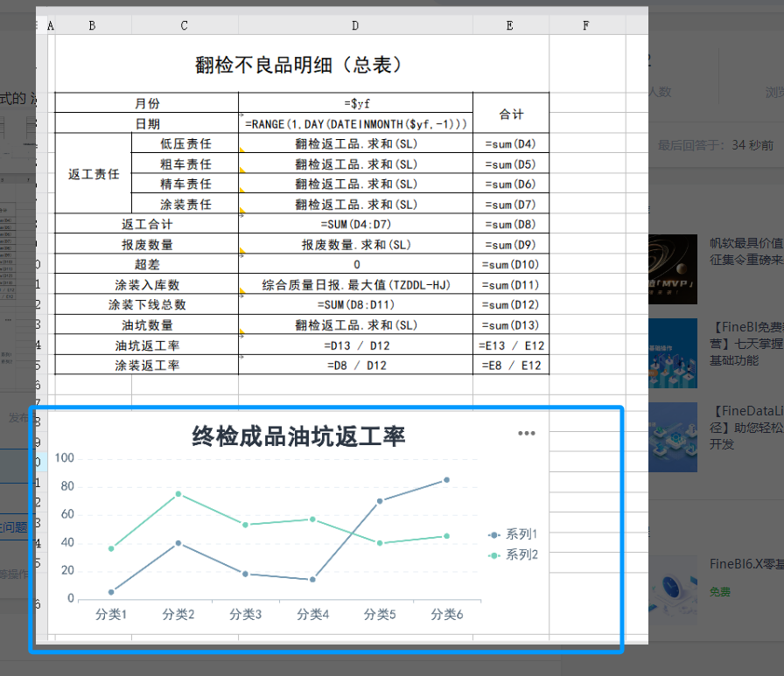
Task: Select column E header
Action: click(510, 26)
